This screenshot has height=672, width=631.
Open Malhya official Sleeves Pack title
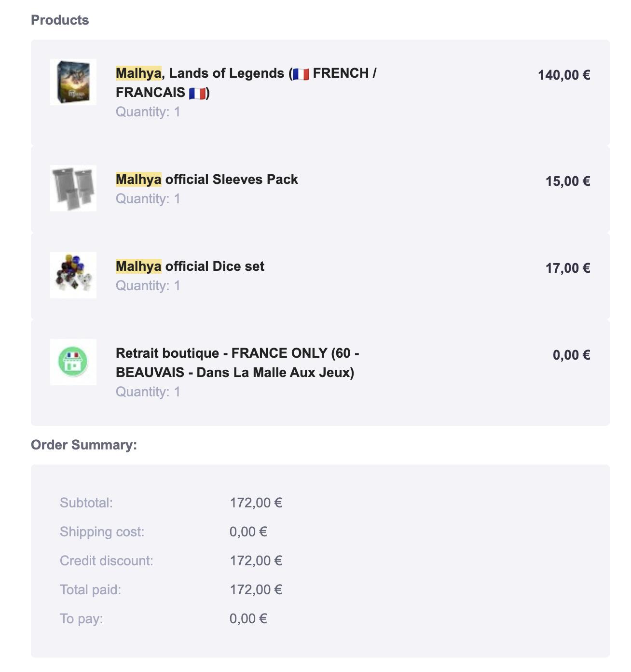pyautogui.click(x=207, y=179)
